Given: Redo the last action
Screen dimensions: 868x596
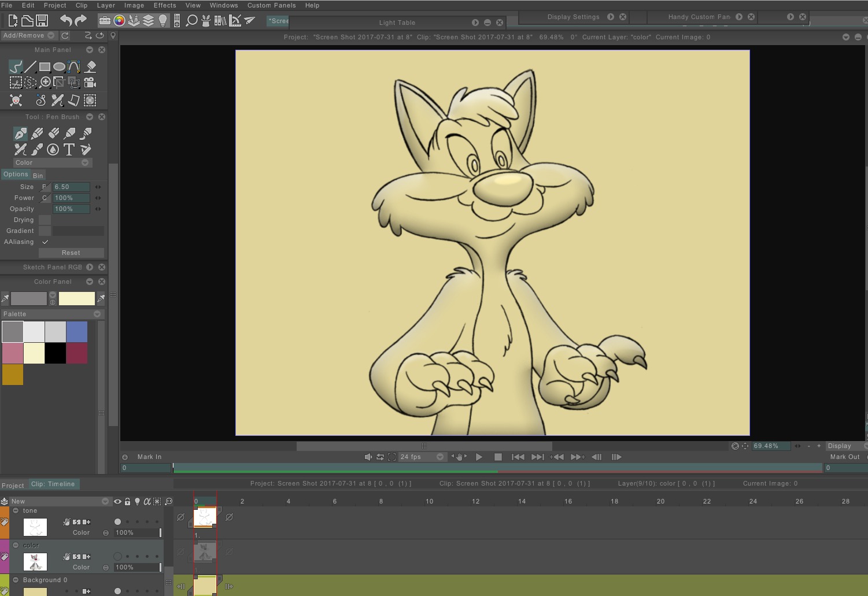Looking at the screenshot, I should point(81,21).
